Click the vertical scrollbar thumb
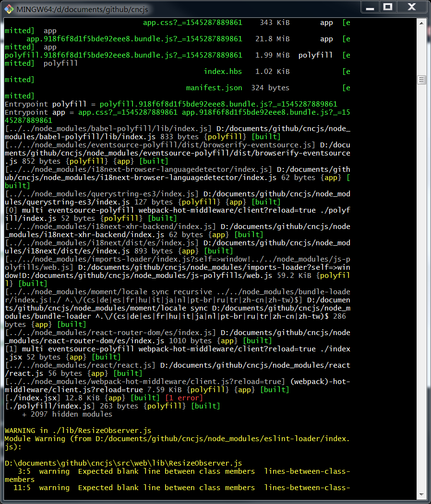 click(421, 80)
